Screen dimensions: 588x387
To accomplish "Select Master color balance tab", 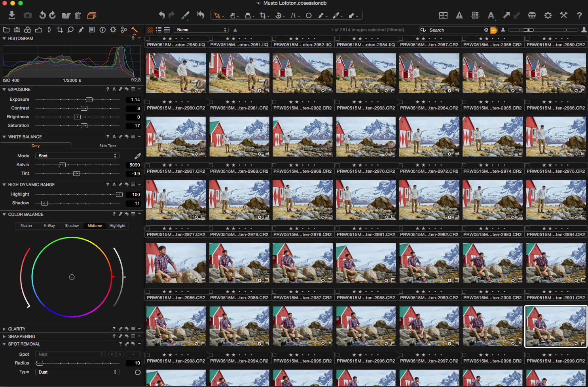I will coord(27,226).
